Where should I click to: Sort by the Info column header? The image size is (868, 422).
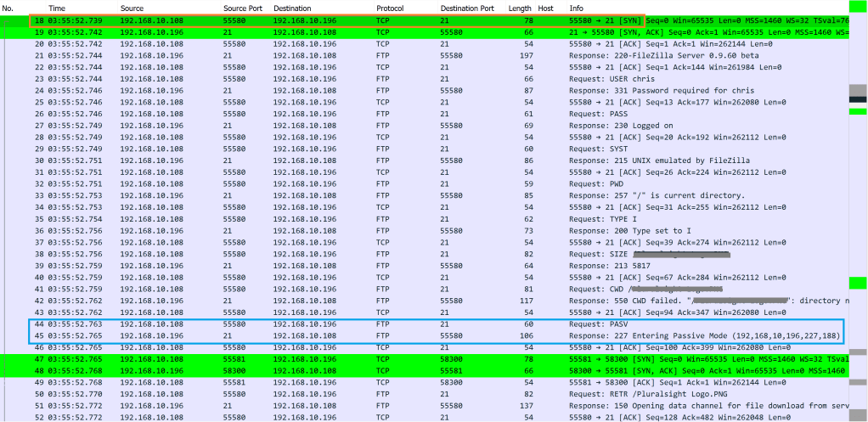click(x=577, y=8)
